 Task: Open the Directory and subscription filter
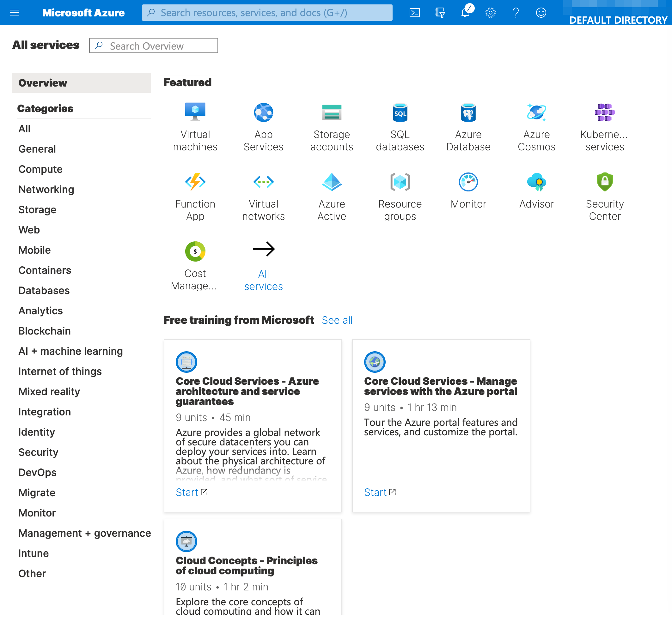[x=440, y=13]
